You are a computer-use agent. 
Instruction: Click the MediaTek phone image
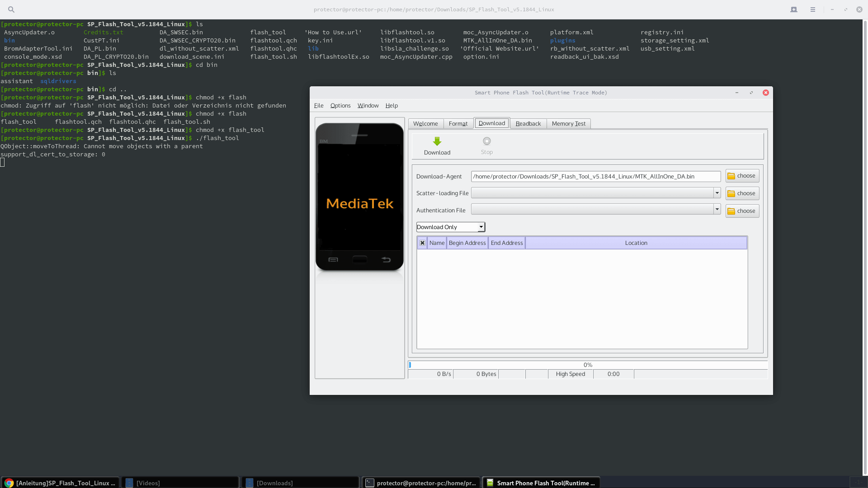tap(359, 197)
